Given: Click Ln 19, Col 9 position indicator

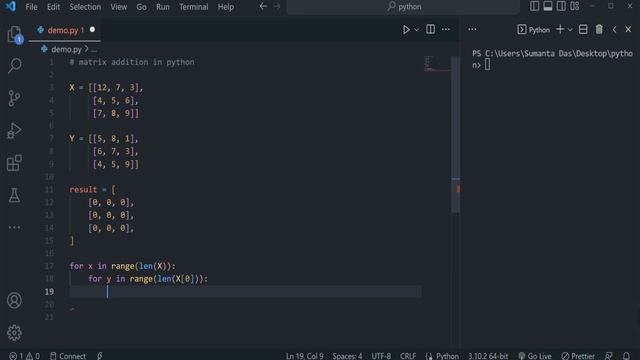Looking at the screenshot, I should pyautogui.click(x=304, y=356).
